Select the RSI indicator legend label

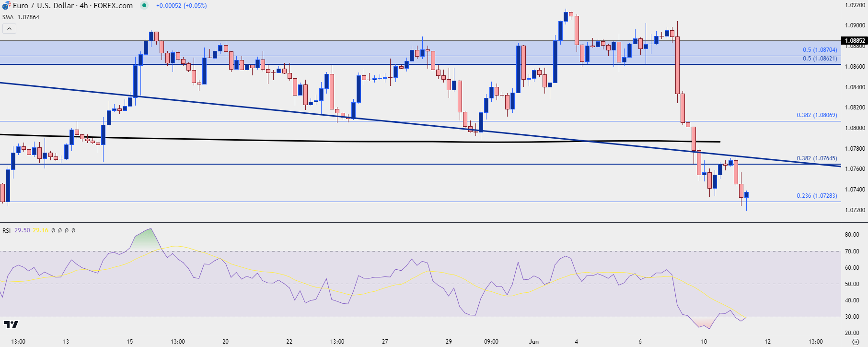pos(6,230)
